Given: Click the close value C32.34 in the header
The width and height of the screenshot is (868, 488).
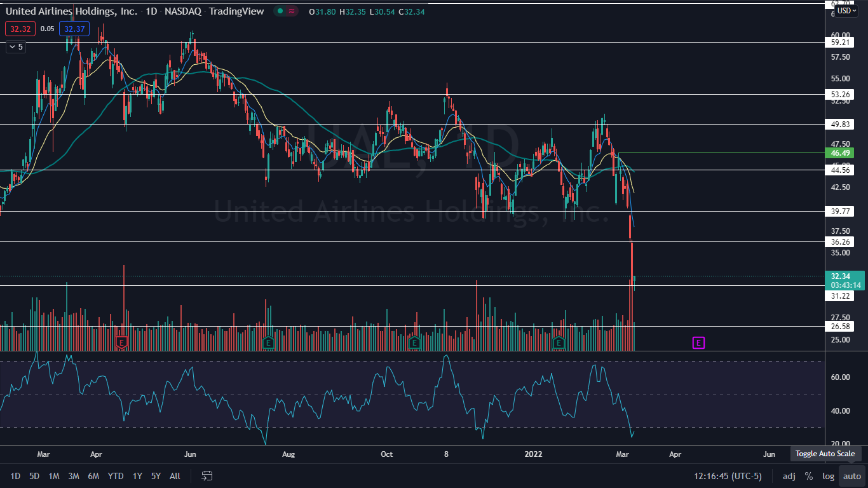Looking at the screenshot, I should click(x=412, y=11).
